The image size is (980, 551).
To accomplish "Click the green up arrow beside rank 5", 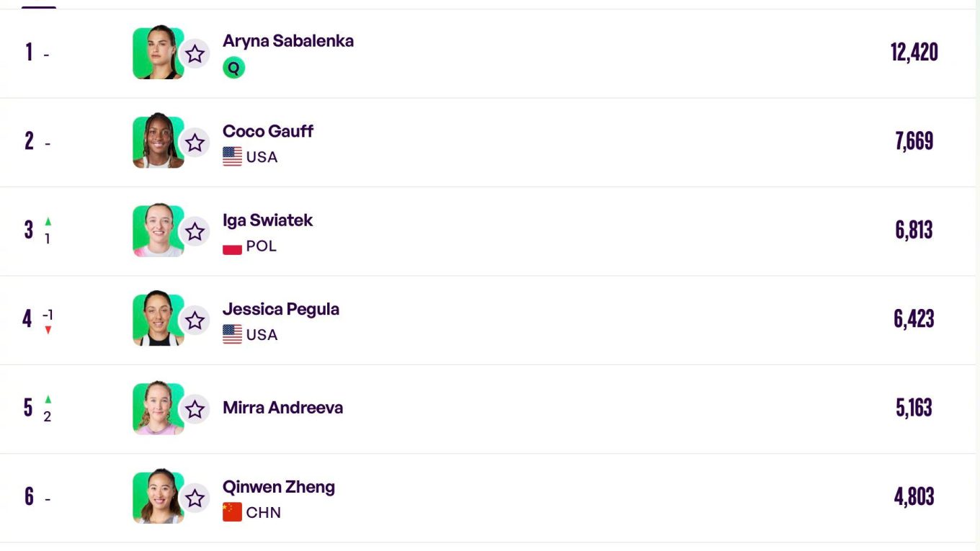I will (48, 399).
